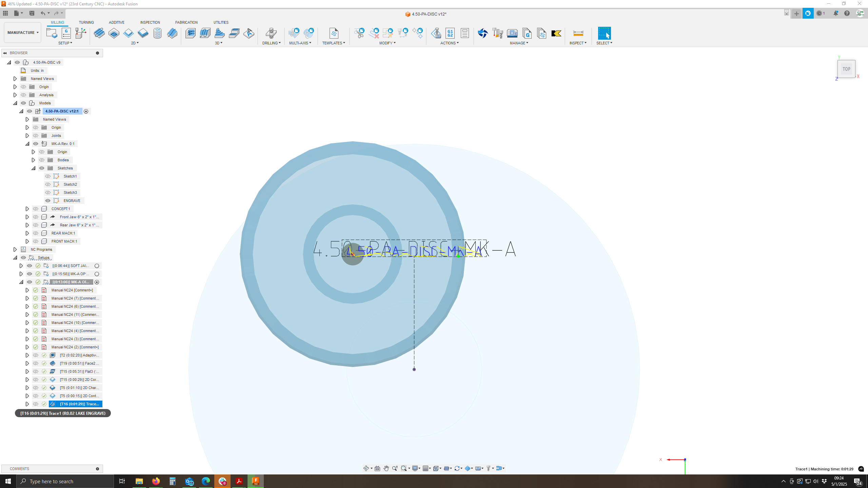The width and height of the screenshot is (868, 488).
Task: Open the TEMPLATES menu label
Action: pyautogui.click(x=333, y=43)
